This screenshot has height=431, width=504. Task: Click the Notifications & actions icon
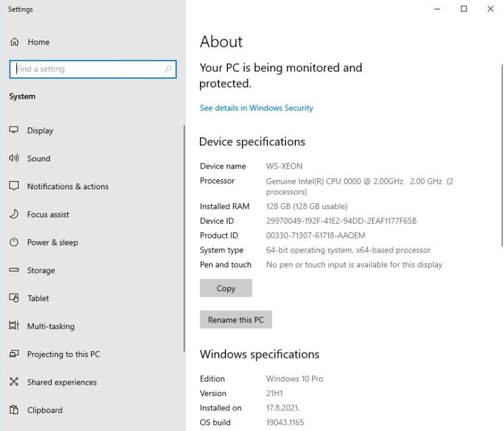(14, 186)
